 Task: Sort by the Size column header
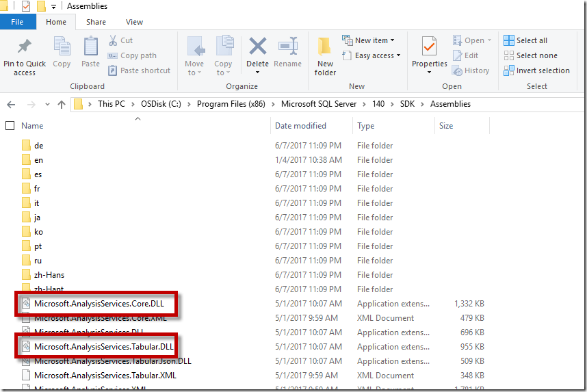pos(446,126)
